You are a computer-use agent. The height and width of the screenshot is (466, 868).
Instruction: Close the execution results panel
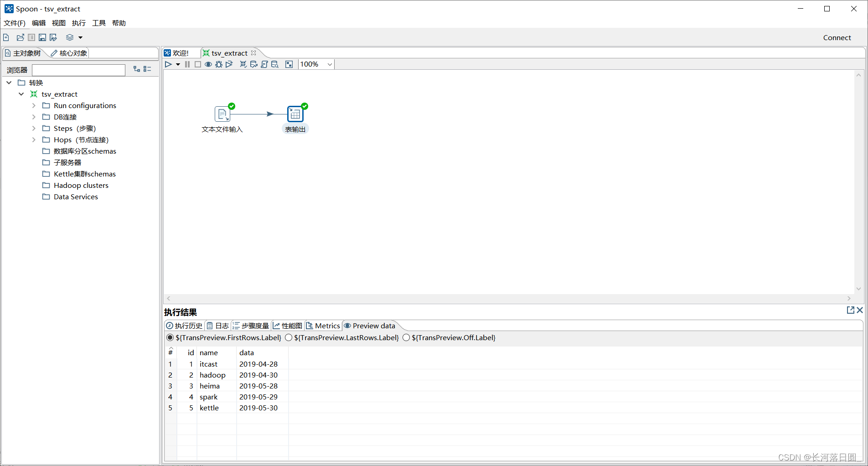pos(860,310)
